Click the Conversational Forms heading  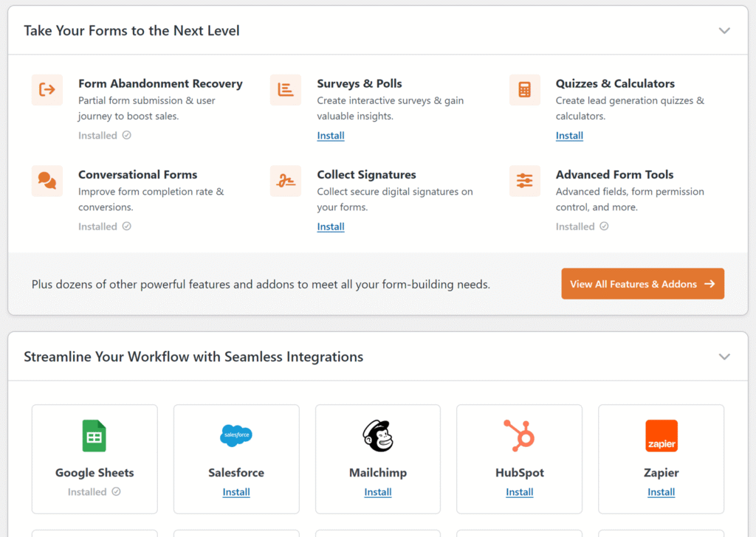138,174
